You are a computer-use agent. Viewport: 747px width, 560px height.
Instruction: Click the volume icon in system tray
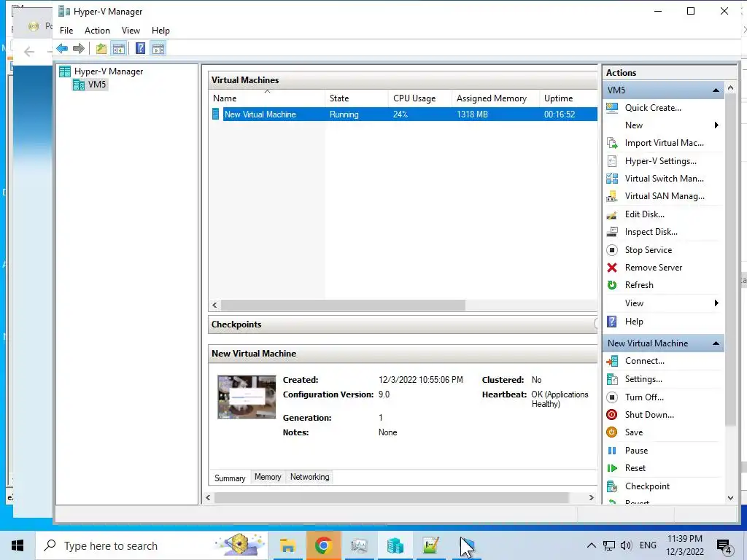[626, 545]
